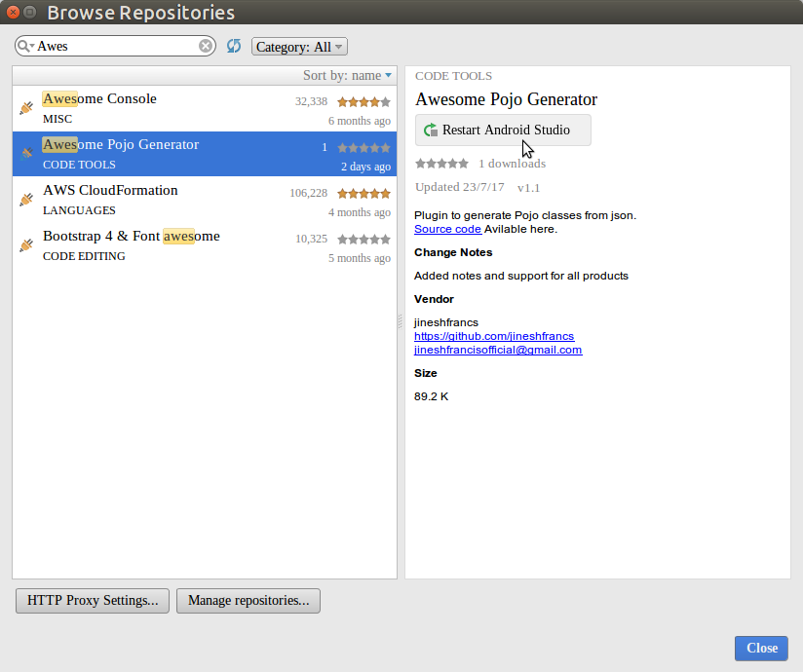Viewport: 803px width, 672px height.
Task: Click the '89.2 K' size value
Action: point(431,396)
